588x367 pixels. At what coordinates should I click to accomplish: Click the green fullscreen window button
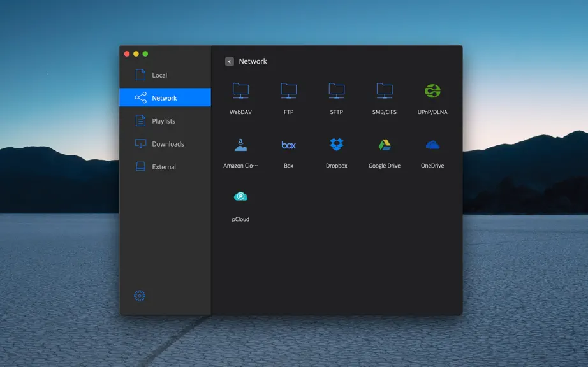(145, 54)
